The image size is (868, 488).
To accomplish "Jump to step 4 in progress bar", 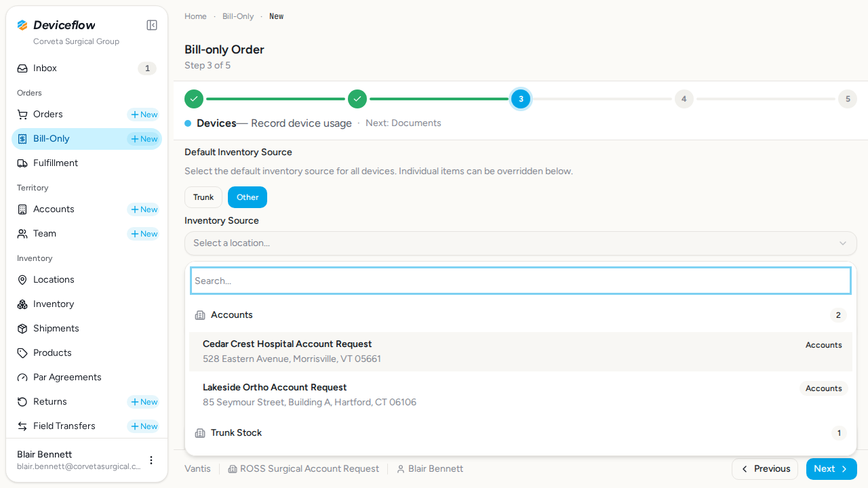I will (x=684, y=99).
